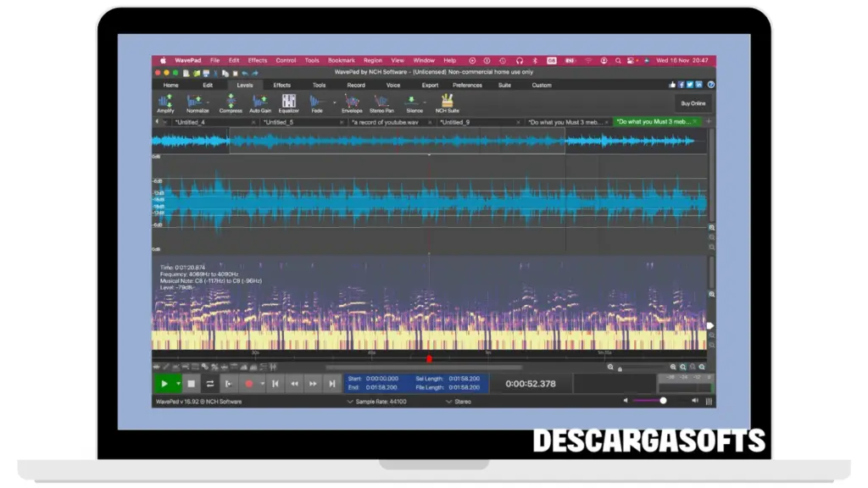Screen dimensions: 868x488
Task: Select the Stereo Pan icon
Action: [x=381, y=102]
